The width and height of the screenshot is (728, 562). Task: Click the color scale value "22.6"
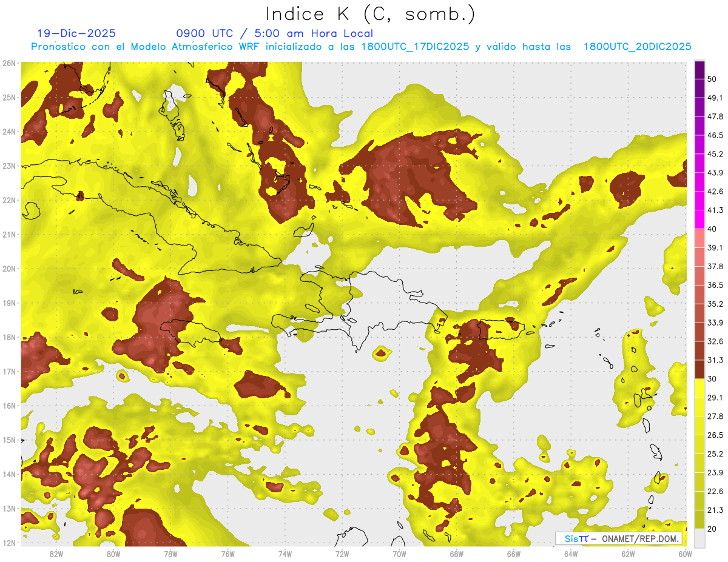point(715,491)
